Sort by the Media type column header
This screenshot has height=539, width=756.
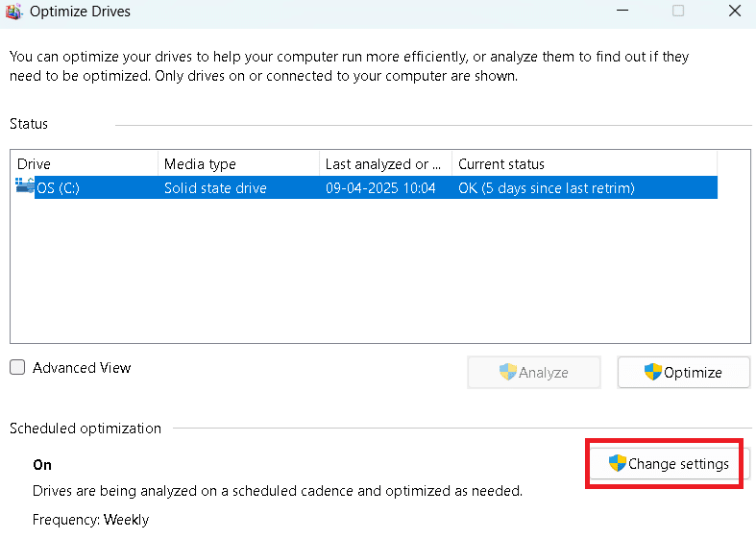pos(237,164)
